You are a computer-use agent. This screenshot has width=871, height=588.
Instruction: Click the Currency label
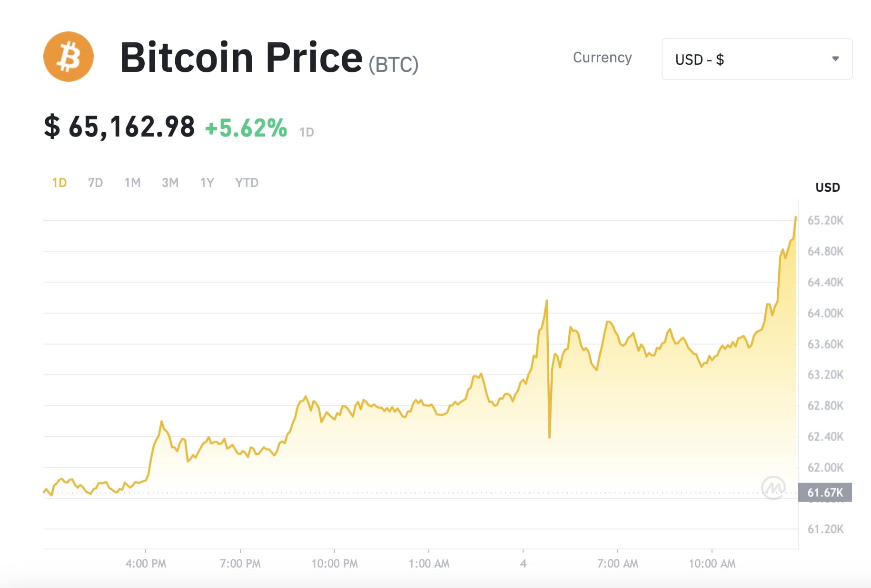click(603, 58)
